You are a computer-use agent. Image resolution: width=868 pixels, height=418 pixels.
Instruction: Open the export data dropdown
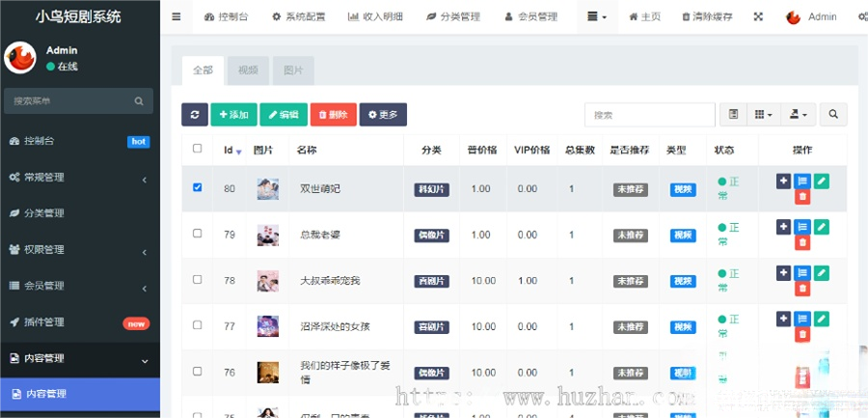point(798,115)
